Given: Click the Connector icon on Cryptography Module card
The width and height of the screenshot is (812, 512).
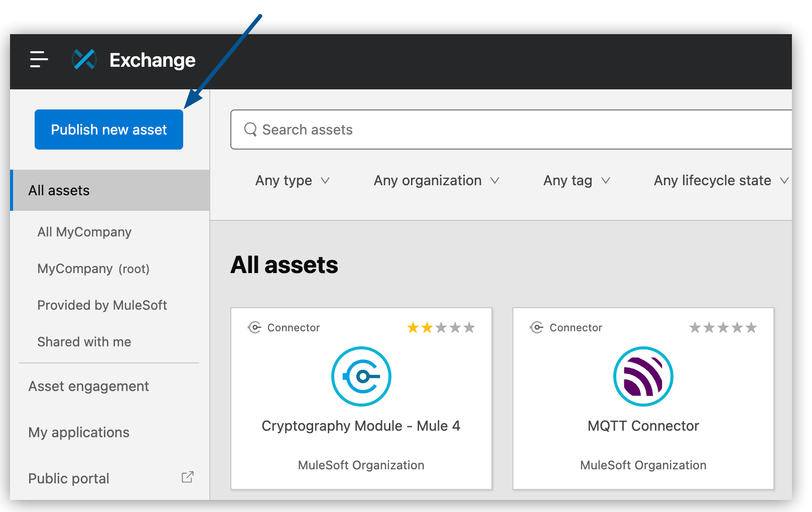Looking at the screenshot, I should tap(255, 327).
